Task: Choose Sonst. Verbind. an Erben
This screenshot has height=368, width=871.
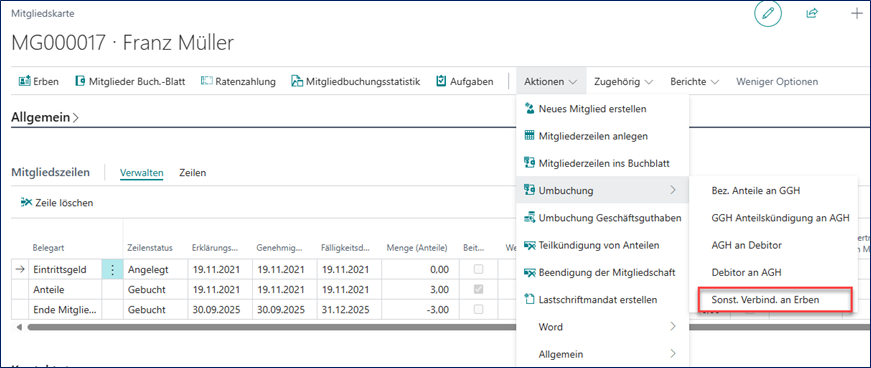Action: coord(774,300)
